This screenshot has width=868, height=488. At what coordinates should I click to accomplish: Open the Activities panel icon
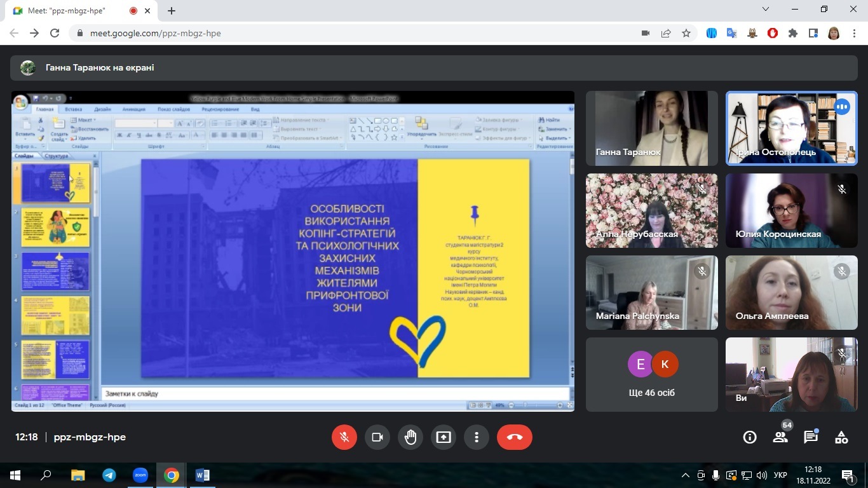(841, 437)
